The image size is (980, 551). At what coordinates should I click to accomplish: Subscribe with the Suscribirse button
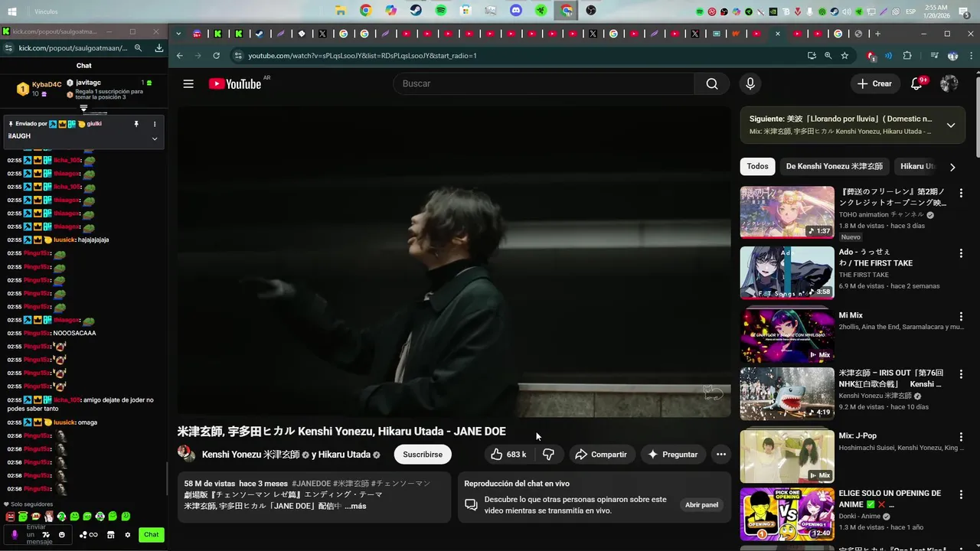click(423, 455)
